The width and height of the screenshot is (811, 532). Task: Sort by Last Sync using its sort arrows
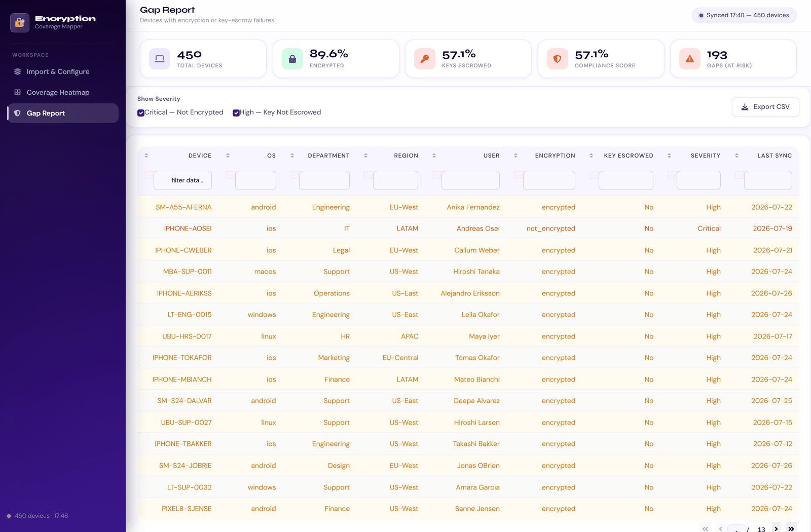737,156
